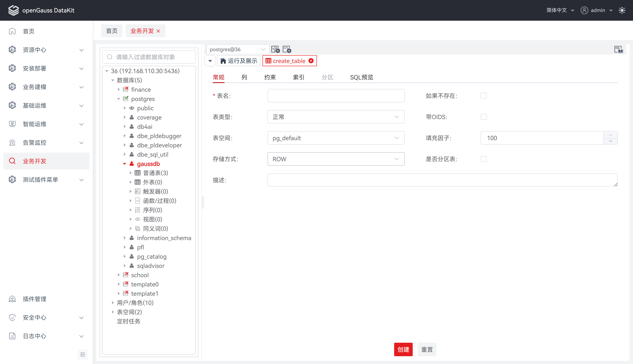This screenshot has width=633, height=364.
Task: Click the home icon on 运行及展示 tab
Action: (223, 61)
